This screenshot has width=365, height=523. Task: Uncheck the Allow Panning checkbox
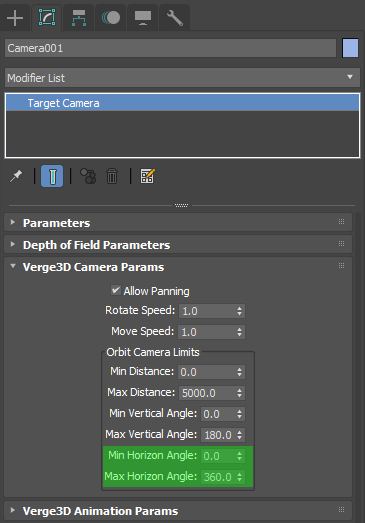point(116,290)
